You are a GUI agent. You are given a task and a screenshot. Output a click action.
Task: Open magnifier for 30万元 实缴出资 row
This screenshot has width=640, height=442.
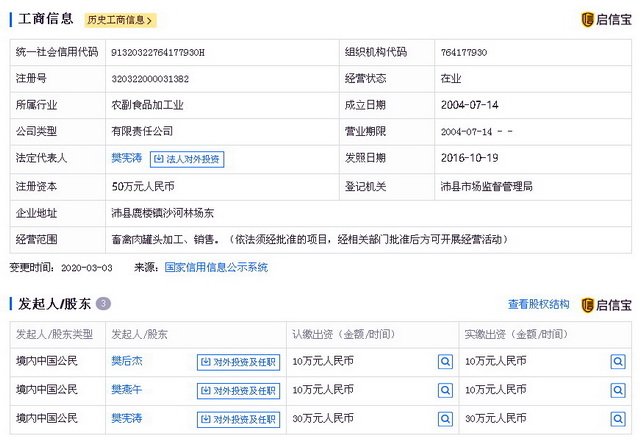(x=617, y=417)
